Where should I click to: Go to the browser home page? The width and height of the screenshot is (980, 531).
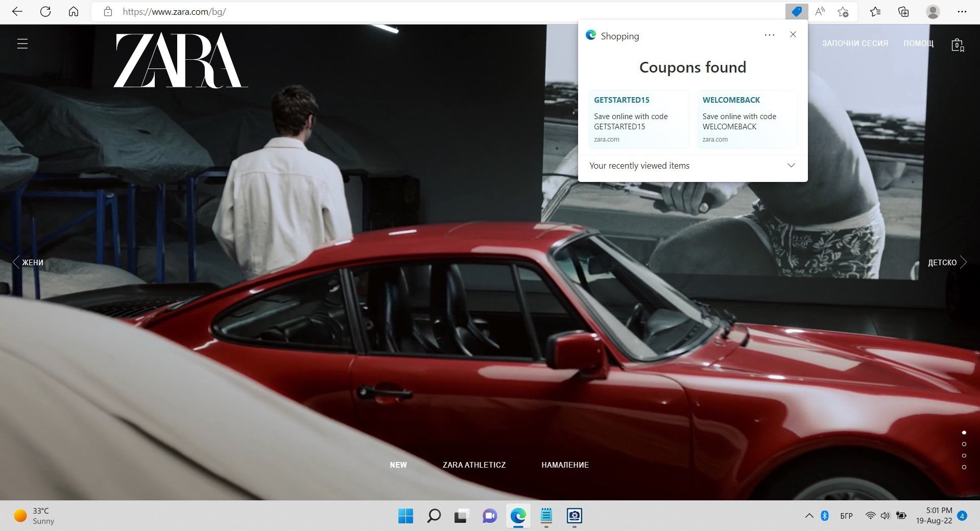click(74, 12)
